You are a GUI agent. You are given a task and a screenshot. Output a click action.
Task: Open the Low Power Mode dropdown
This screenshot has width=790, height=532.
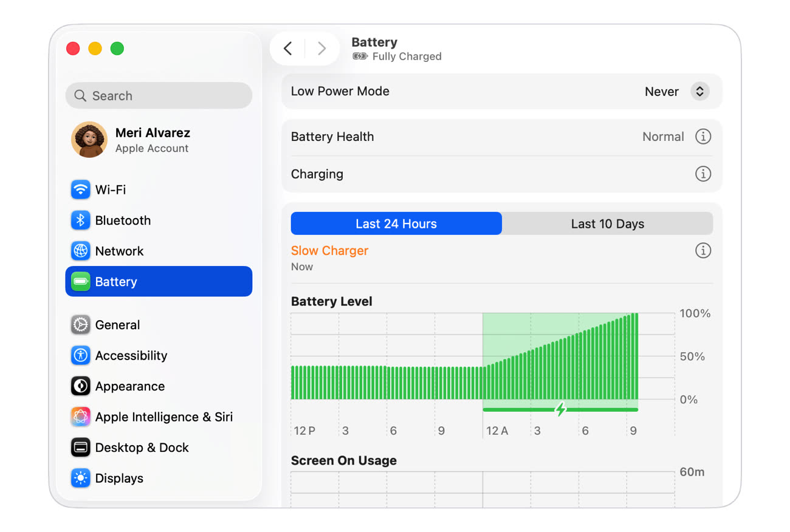point(699,92)
